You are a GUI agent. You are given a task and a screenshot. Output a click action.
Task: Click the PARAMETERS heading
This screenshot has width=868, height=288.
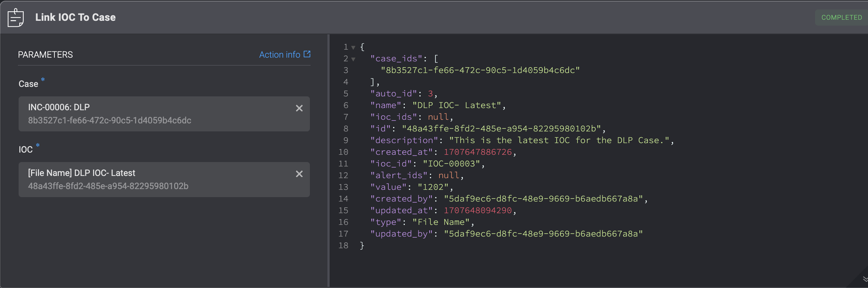pos(45,55)
